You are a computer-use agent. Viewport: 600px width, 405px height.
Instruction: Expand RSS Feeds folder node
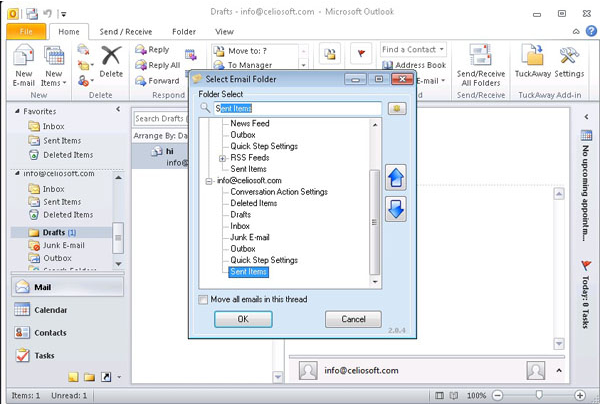click(222, 158)
